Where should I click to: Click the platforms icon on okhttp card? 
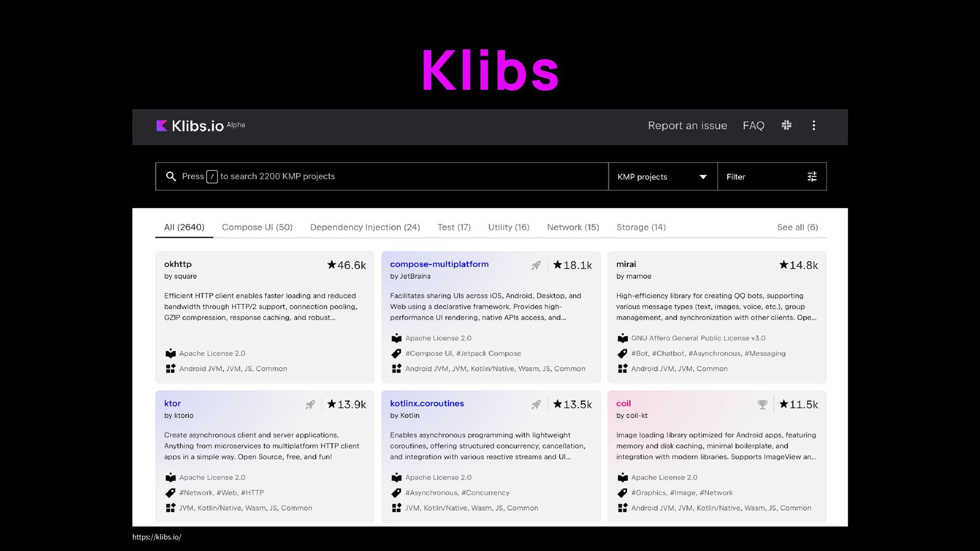point(170,369)
